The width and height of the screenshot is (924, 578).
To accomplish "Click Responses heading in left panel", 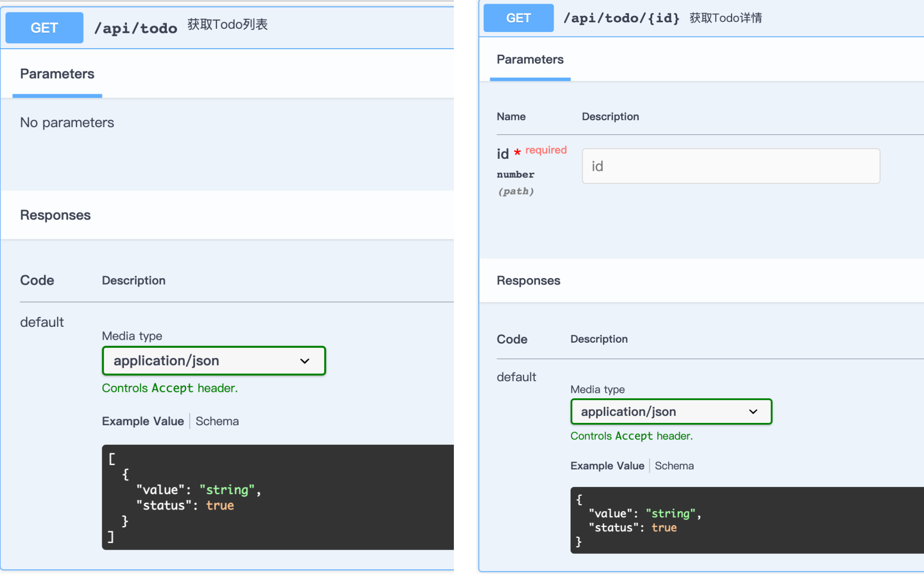I will [x=55, y=215].
